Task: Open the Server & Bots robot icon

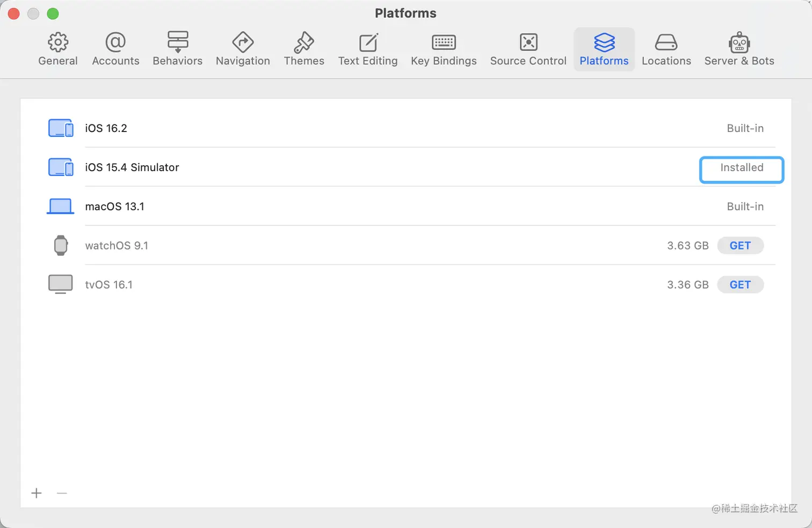Action: coord(740,42)
